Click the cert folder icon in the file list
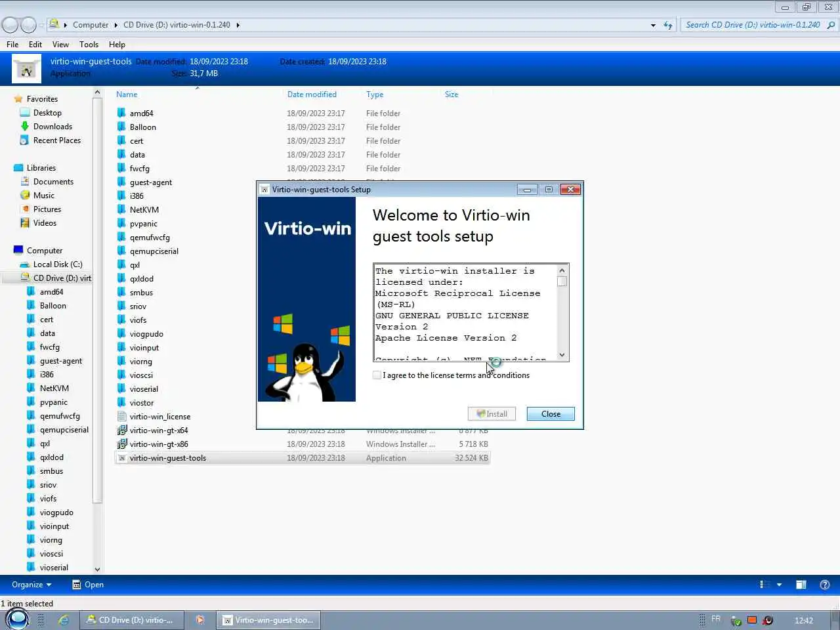840x630 pixels. click(x=121, y=140)
